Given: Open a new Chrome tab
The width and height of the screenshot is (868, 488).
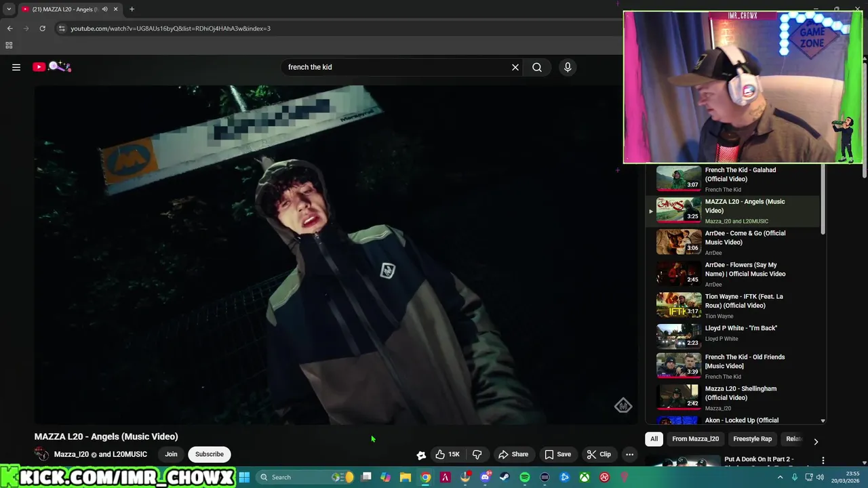Looking at the screenshot, I should (x=132, y=9).
